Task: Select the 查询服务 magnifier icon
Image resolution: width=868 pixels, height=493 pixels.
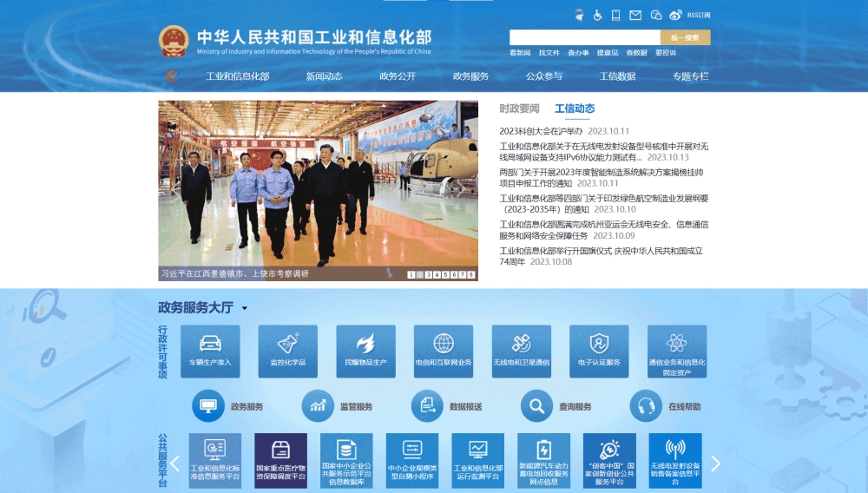Action: pos(536,406)
